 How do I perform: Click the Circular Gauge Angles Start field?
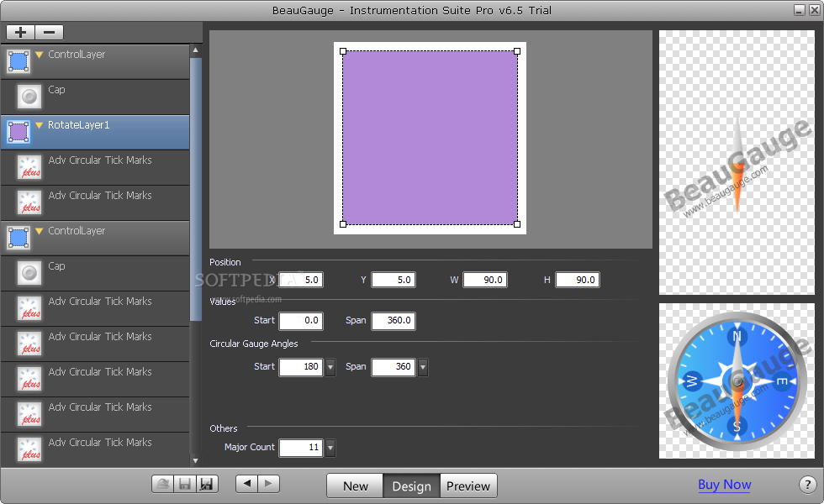pyautogui.click(x=301, y=366)
